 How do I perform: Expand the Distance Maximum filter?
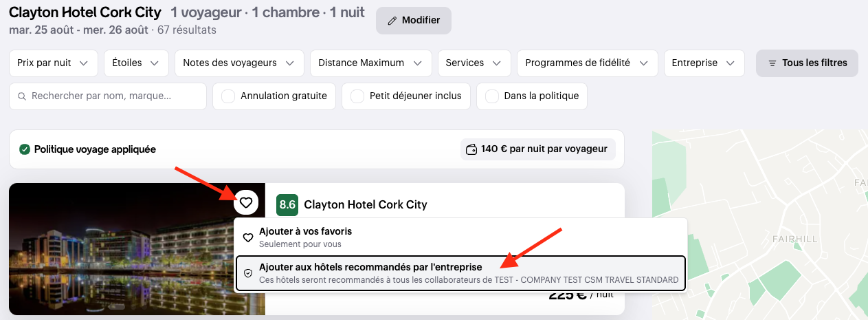tap(370, 63)
